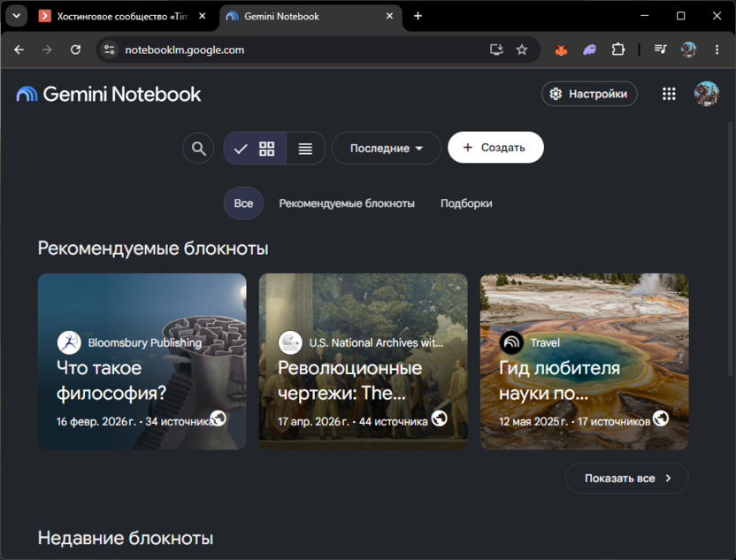The width and height of the screenshot is (736, 560).
Task: Reload the page with refresh icon
Action: tap(75, 50)
